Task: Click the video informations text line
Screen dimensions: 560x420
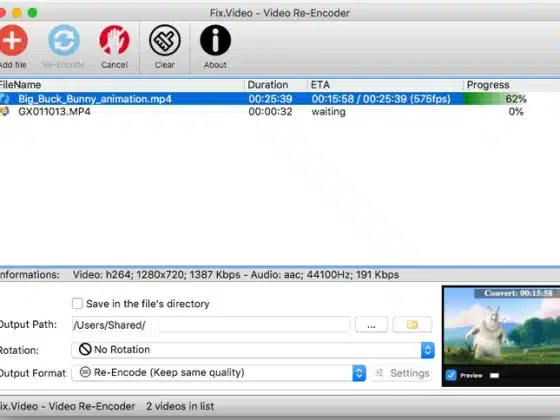Action: [x=236, y=275]
